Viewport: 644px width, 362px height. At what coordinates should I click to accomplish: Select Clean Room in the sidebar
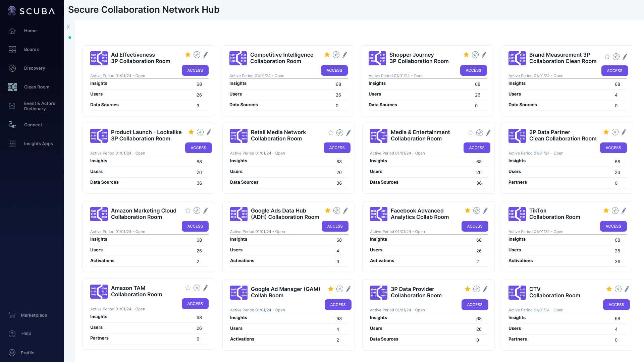(x=37, y=87)
